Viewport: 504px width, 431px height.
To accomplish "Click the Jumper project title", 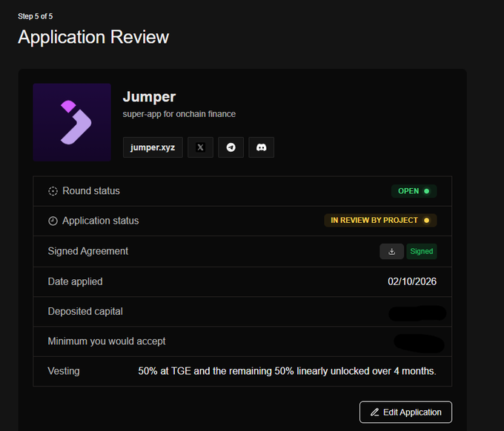I will [149, 97].
